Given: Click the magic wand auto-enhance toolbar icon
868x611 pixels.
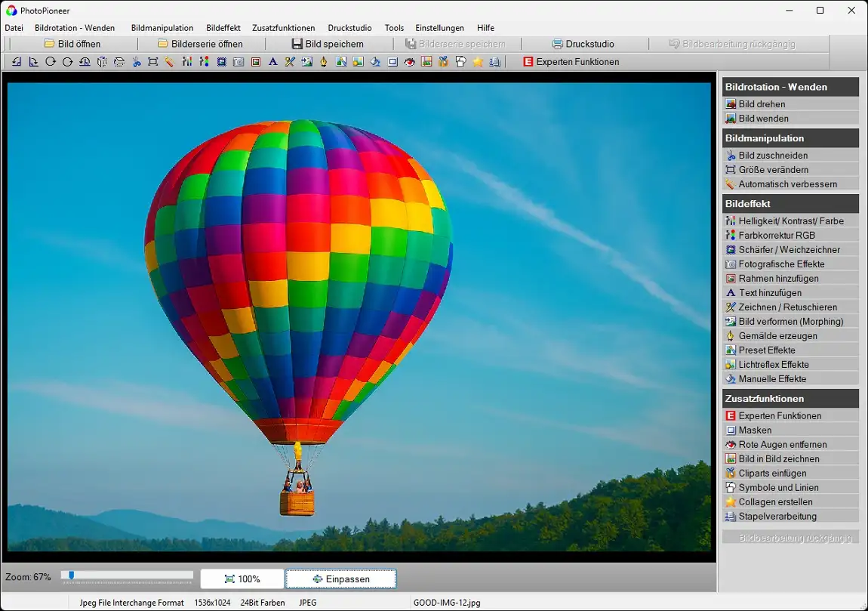Looking at the screenshot, I should (x=170, y=62).
